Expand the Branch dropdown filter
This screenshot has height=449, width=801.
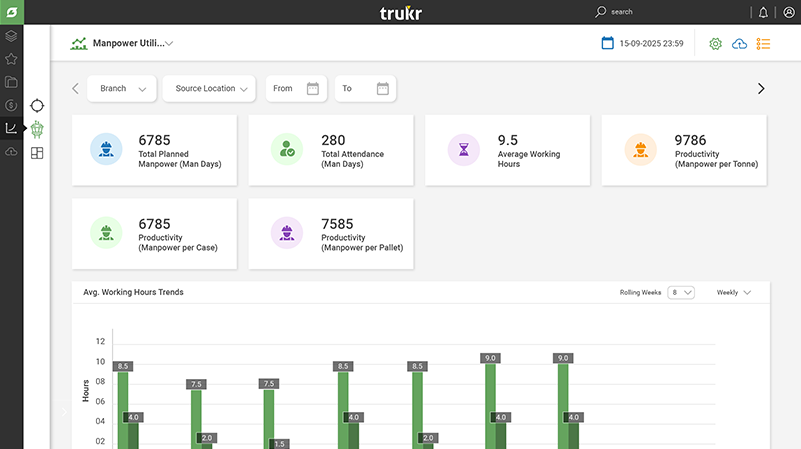(122, 89)
